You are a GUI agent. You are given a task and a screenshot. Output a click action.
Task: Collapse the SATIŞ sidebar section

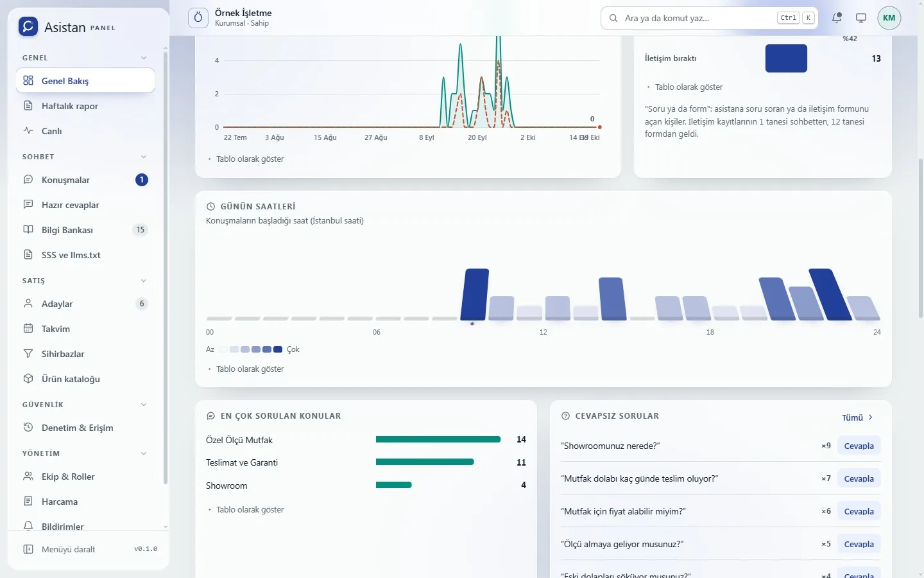tap(144, 281)
